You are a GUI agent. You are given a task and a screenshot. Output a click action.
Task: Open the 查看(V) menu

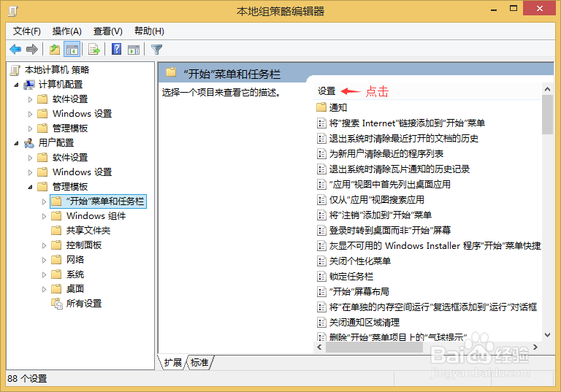click(x=107, y=31)
